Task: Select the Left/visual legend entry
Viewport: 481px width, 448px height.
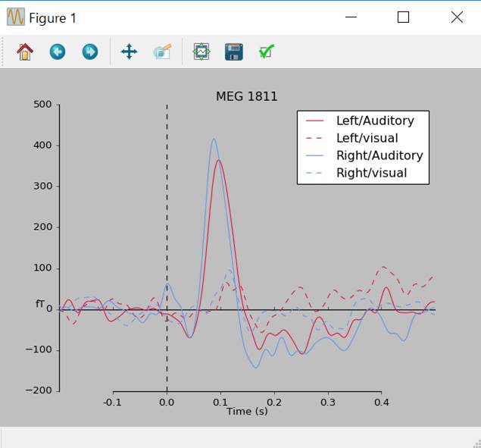Action: 367,138
